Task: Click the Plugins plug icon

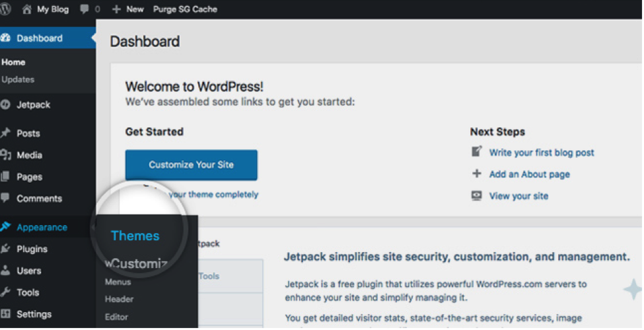Action: pos(5,249)
